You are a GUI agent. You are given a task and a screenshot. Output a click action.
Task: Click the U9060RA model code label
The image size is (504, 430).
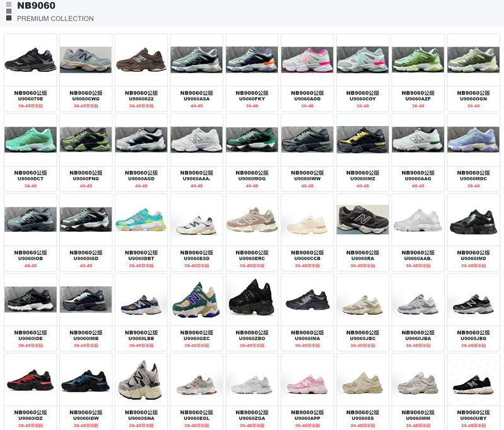(363, 259)
